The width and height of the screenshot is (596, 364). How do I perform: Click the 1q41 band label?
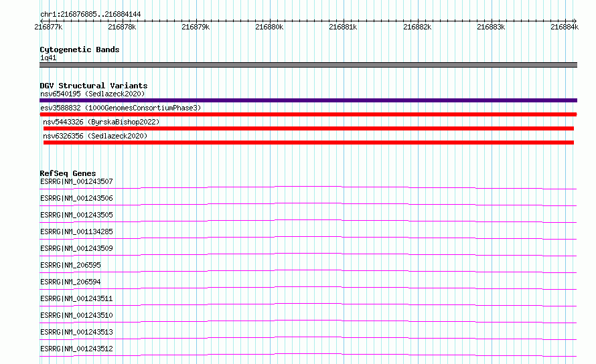point(48,58)
